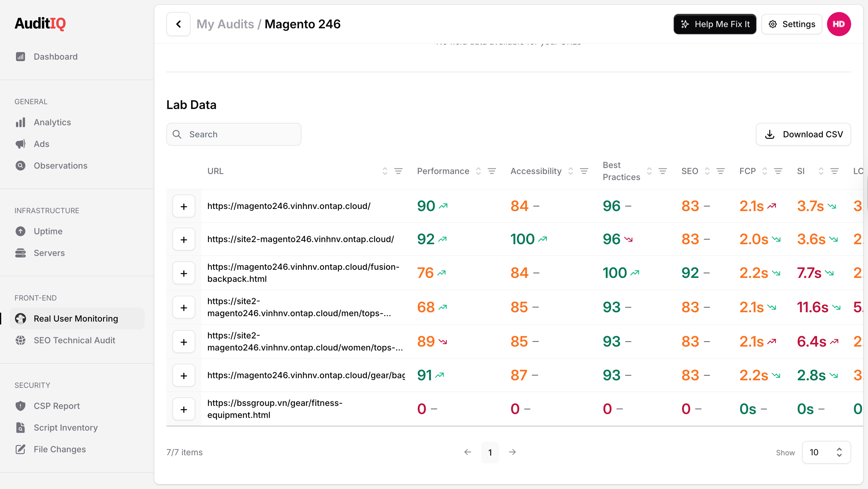Screen dimensions: 868x489
Task: Click the SI value 11.6s
Action: pos(813,307)
